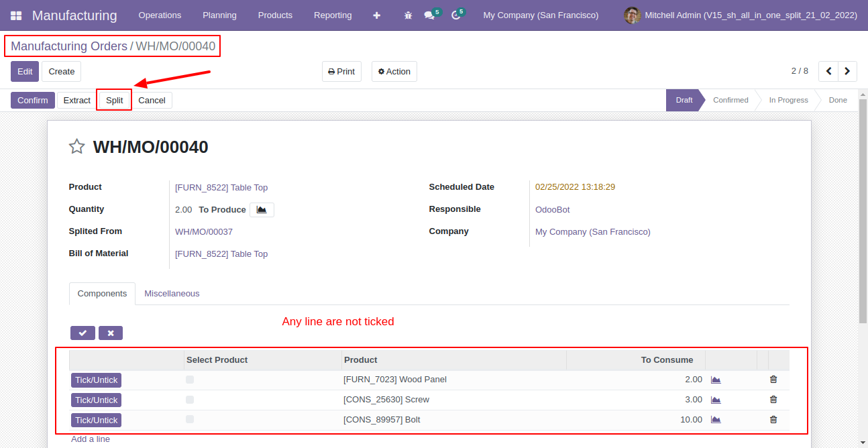This screenshot has width=868, height=448.
Task: Open the activities clock icon
Action: [x=456, y=15]
